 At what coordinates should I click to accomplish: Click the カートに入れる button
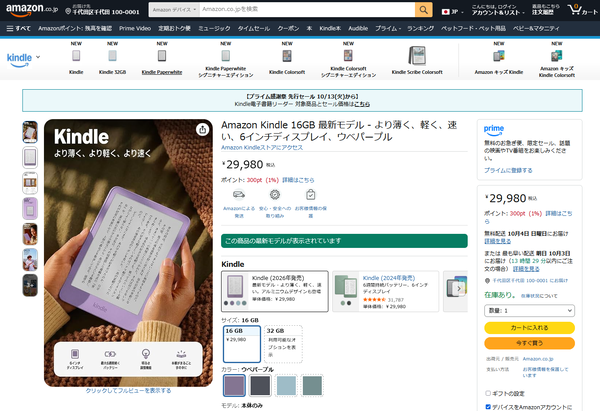[529, 328]
